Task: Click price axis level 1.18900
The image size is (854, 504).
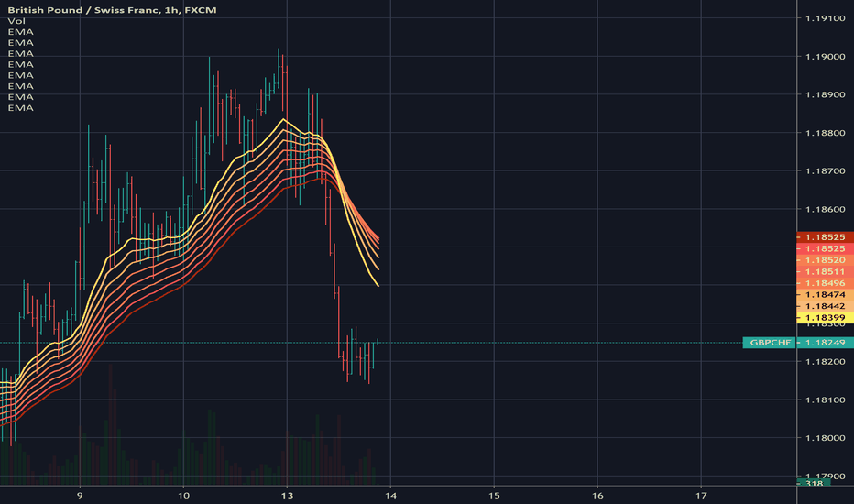Action: (825, 94)
